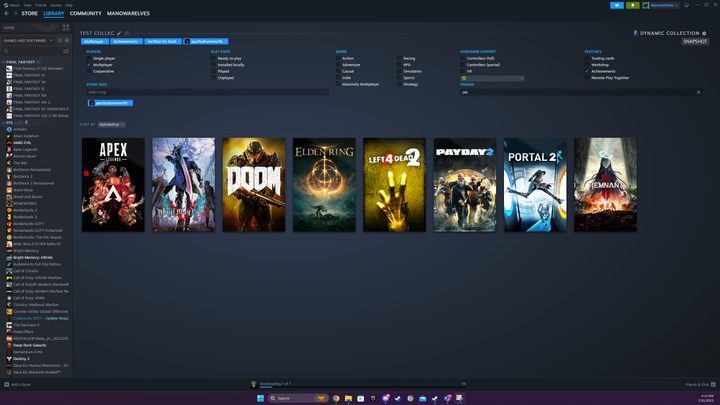Open the Friends menu
This screenshot has width=720, height=405.
(x=41, y=5)
